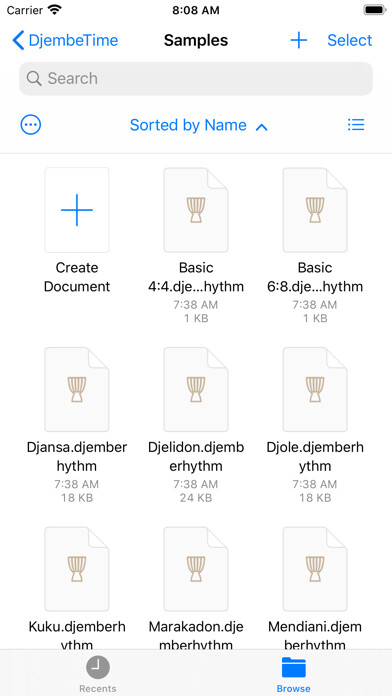Open the Marakadon.djemberhythm file icon
Image resolution: width=392 pixels, height=696 pixels.
tap(196, 569)
